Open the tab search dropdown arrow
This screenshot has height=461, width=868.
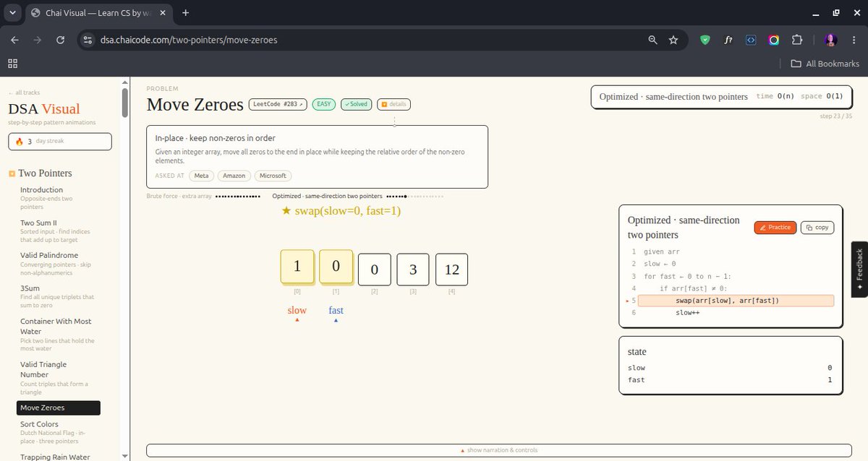(x=12, y=12)
